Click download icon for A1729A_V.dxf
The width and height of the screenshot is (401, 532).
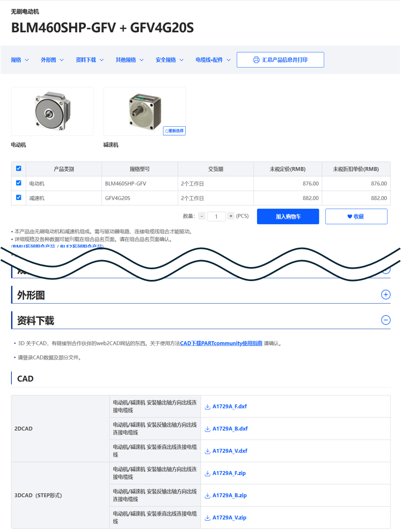coord(207,451)
